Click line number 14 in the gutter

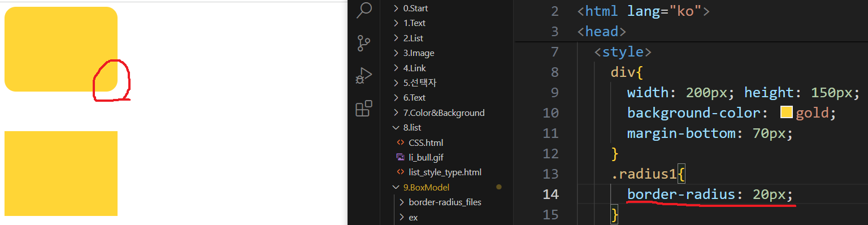pos(550,194)
